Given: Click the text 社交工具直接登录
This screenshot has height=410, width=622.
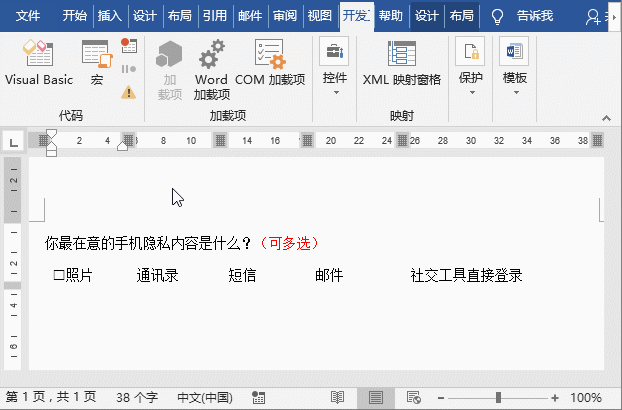Looking at the screenshot, I should pyautogui.click(x=466, y=275).
